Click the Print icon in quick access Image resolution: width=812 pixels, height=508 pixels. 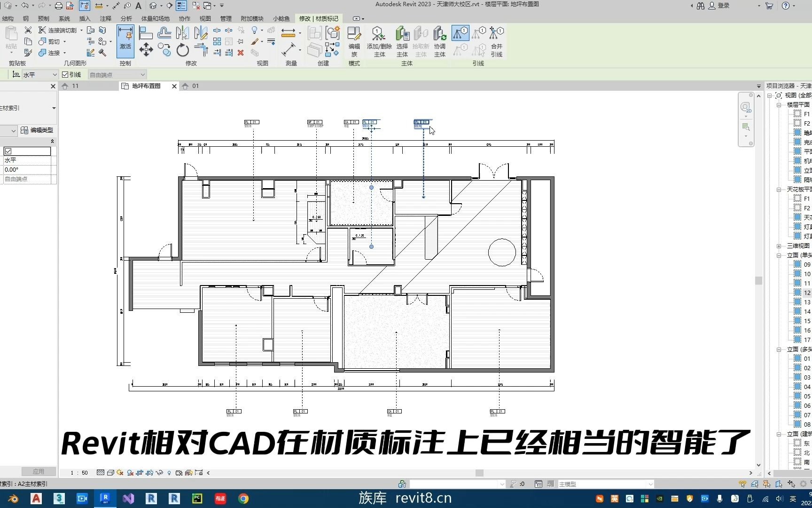click(59, 6)
